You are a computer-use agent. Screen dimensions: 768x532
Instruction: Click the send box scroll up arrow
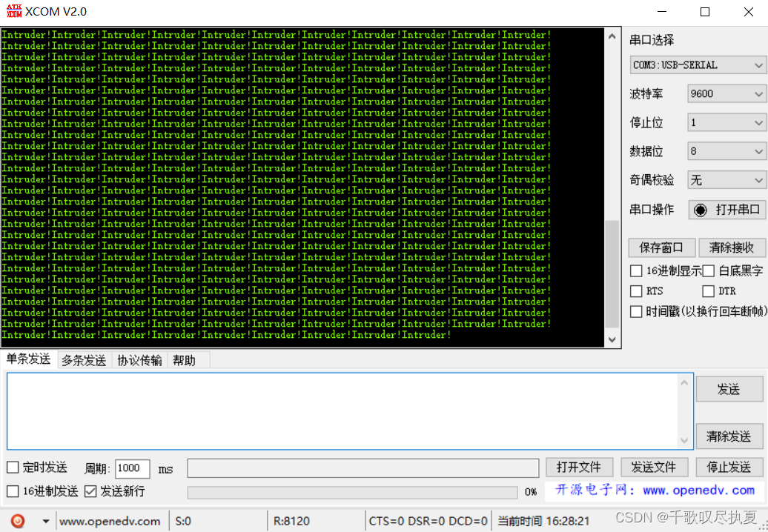tap(684, 383)
